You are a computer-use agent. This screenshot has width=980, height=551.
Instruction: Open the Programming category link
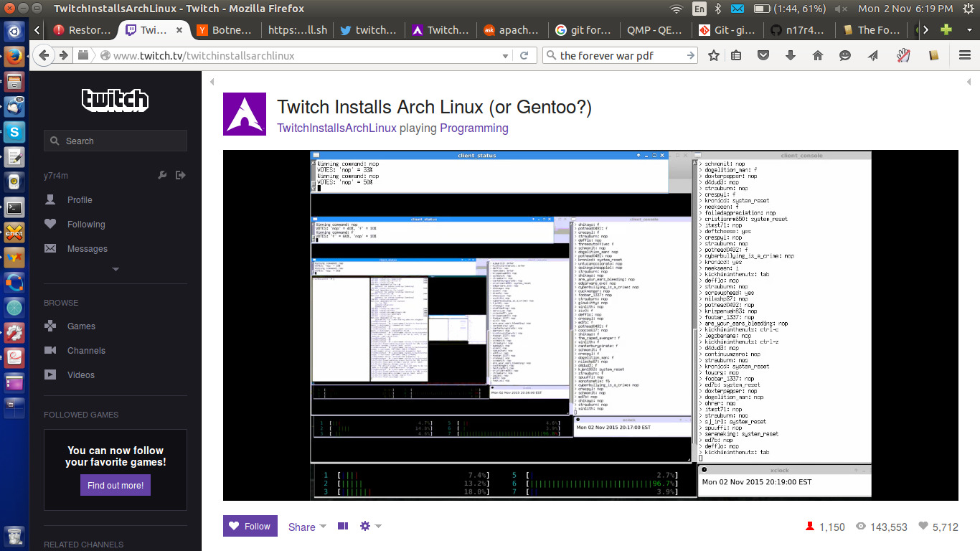[x=473, y=128]
